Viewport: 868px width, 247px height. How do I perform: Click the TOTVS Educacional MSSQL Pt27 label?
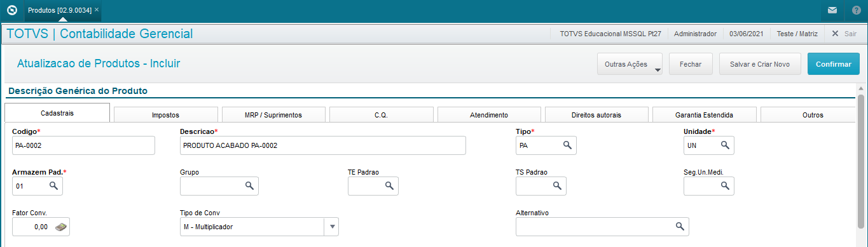pyautogui.click(x=610, y=34)
